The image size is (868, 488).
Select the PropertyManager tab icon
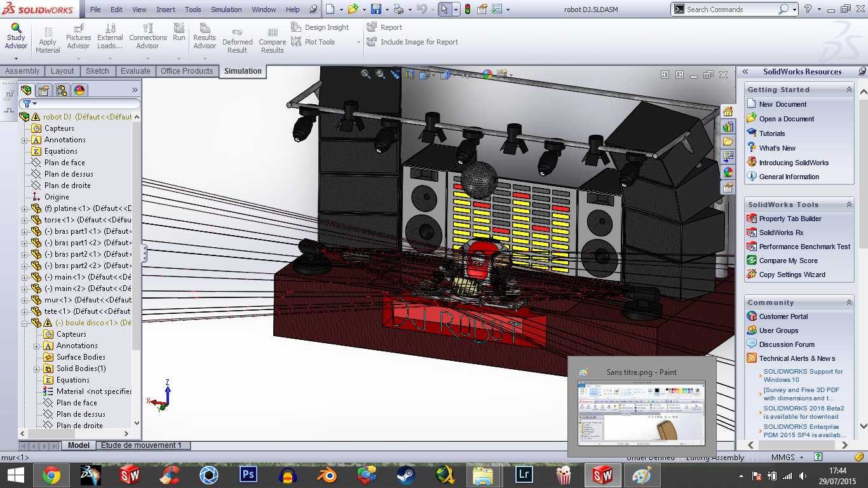tap(43, 90)
